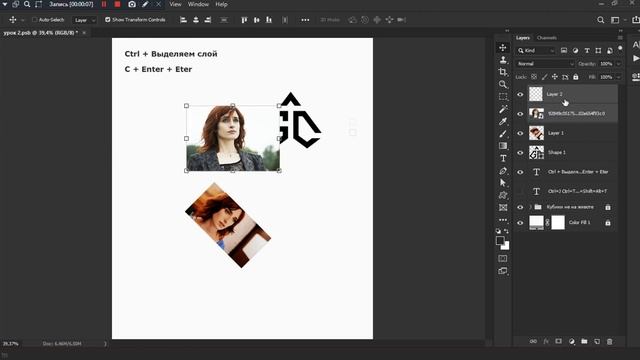Uncheck Show Transform Controls
Viewport: 640px width, 360px height.
[108, 20]
